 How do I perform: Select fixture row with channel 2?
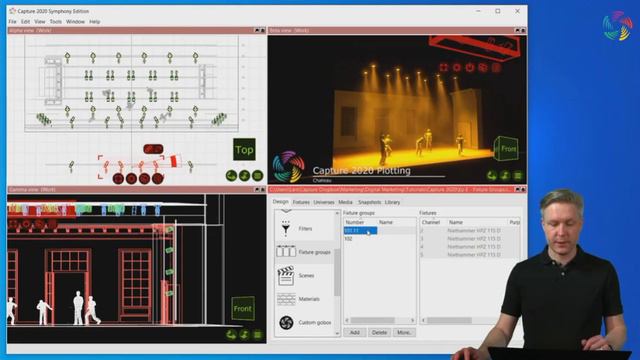pos(470,231)
